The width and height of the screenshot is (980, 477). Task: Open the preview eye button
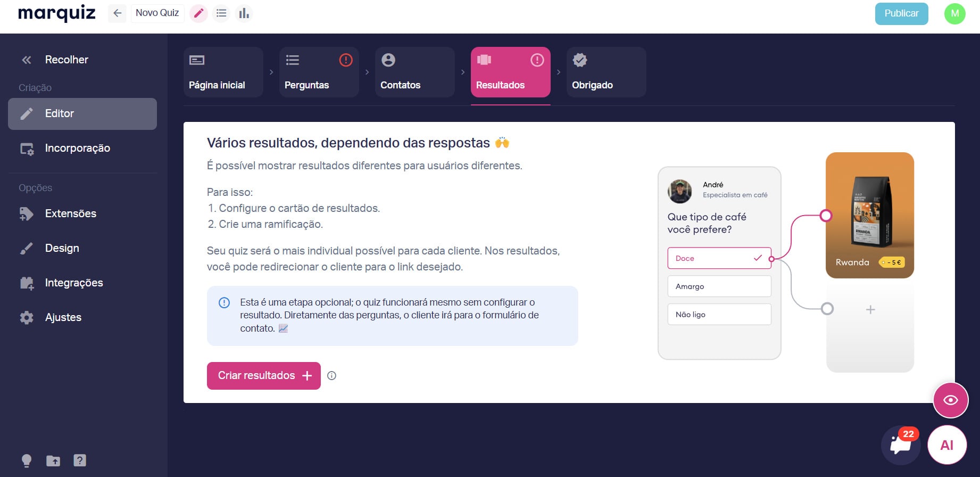point(951,400)
